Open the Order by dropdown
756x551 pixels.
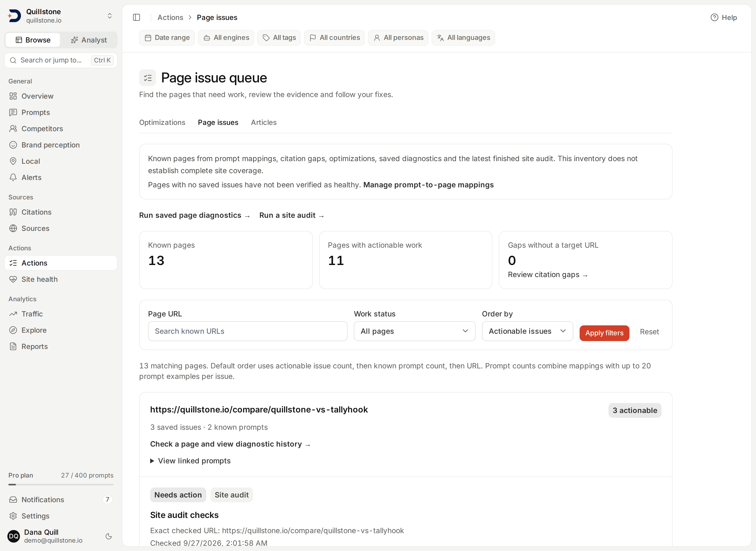(x=527, y=331)
